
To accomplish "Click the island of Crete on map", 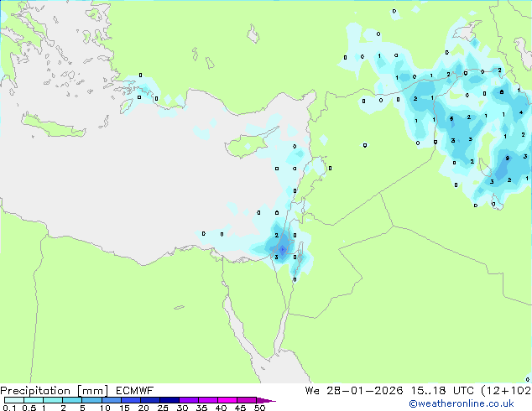I will tap(53, 126).
